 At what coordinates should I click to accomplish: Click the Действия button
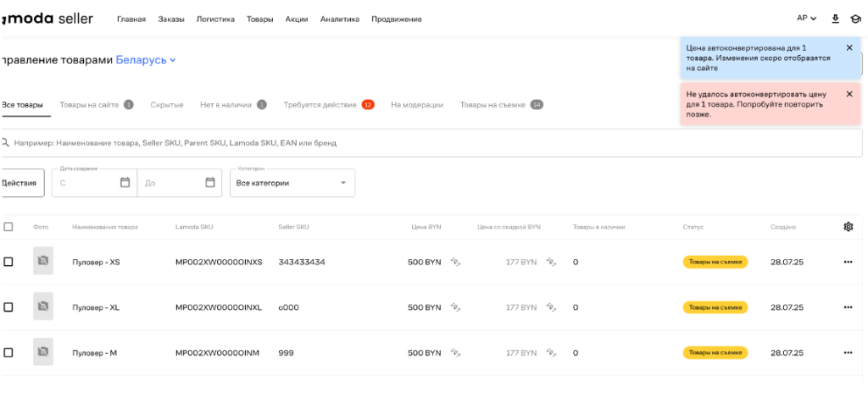20,183
